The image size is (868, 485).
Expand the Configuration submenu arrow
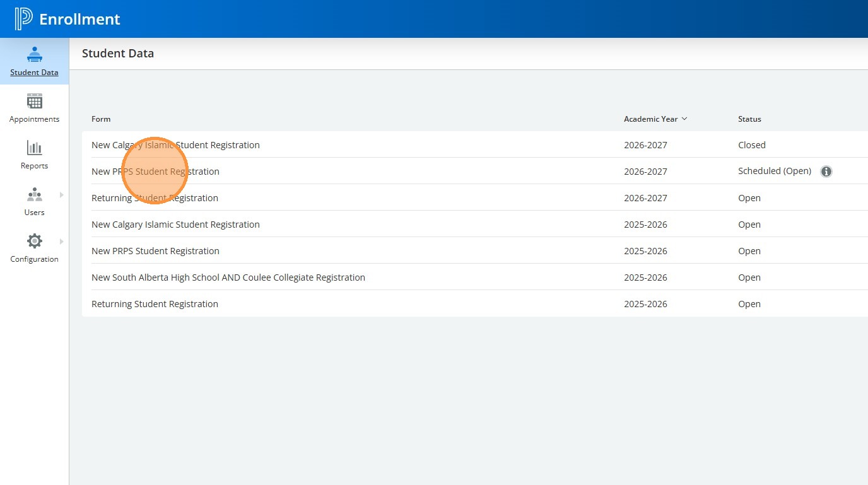tap(62, 242)
